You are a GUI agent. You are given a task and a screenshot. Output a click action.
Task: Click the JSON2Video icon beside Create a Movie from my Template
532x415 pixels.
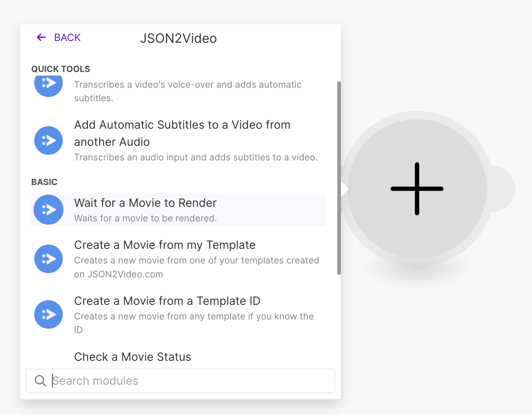coord(48,259)
